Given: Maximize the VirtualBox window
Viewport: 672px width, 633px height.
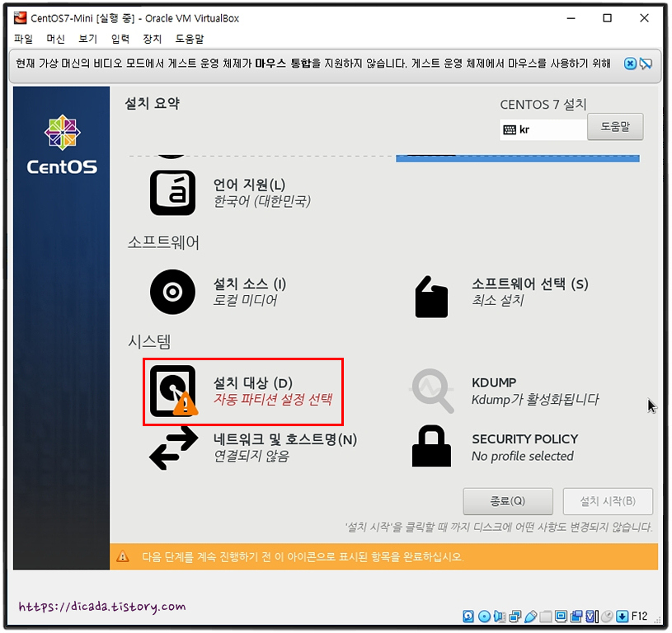Looking at the screenshot, I should (608, 18).
